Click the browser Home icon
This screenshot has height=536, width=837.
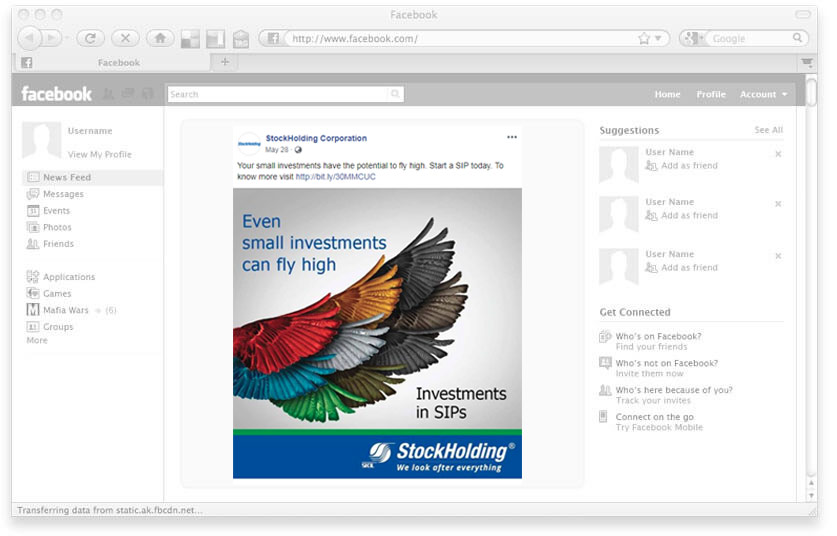[158, 38]
